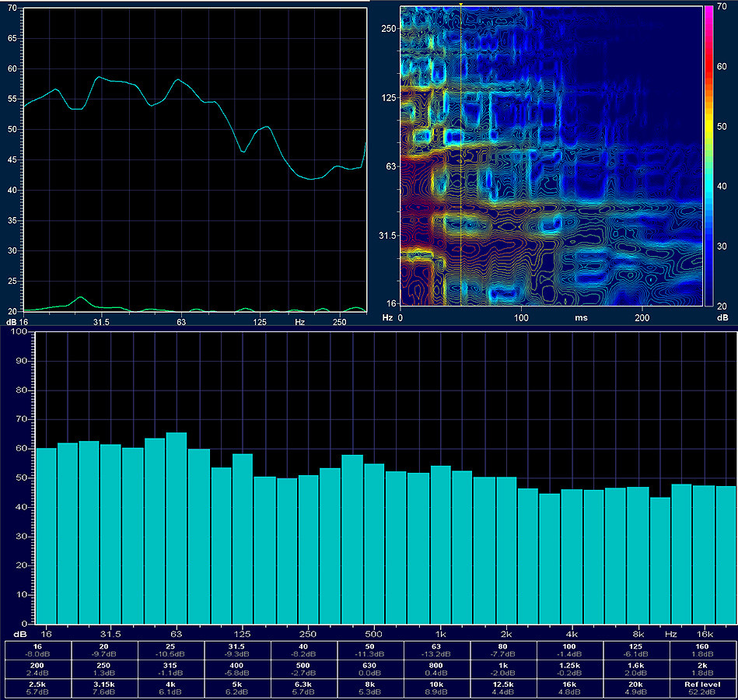738x700 pixels.
Task: Select the 10k 8.9dB table cell
Action: [436, 688]
